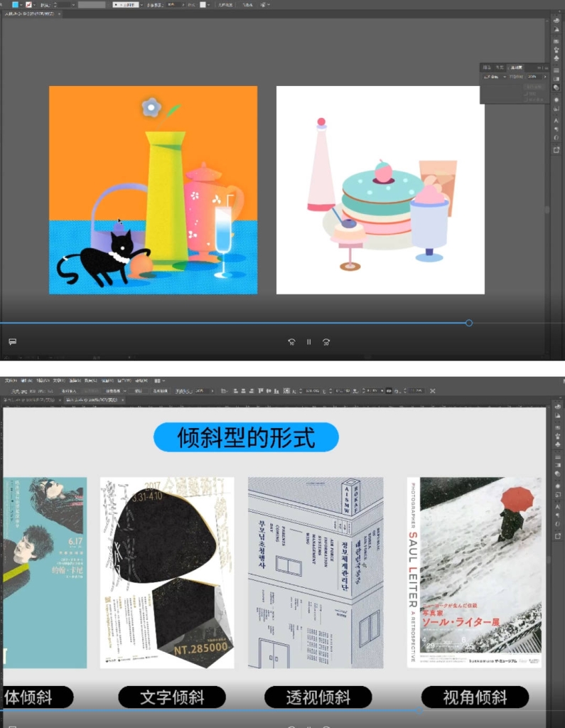Click the video progress bar handle
Viewport: 565px width, 728px height.
(x=469, y=323)
